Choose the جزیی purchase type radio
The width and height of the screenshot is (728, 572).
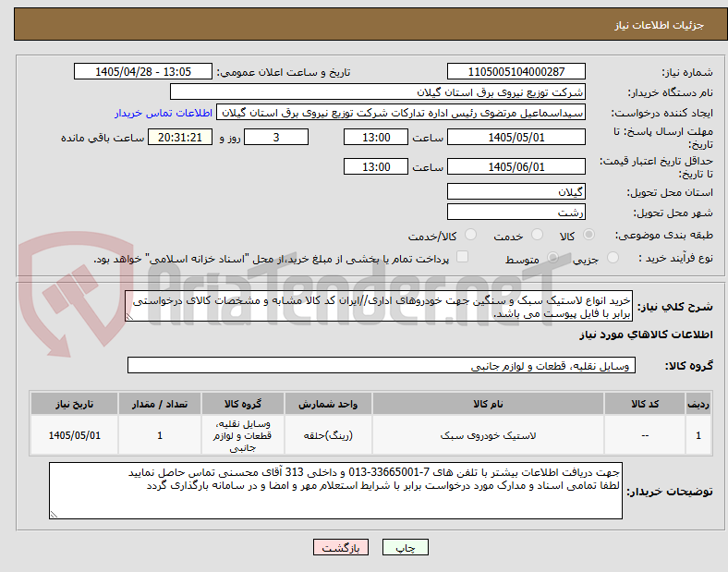point(613,257)
